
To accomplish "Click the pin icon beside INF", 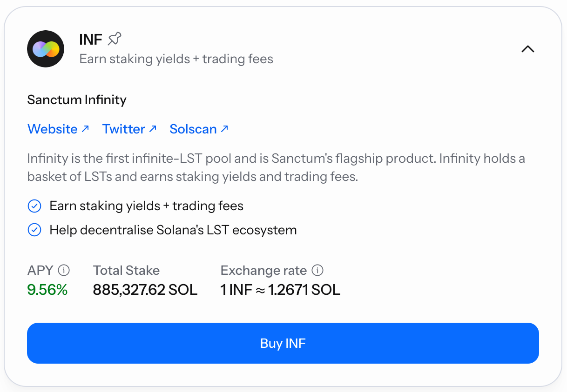I will [x=115, y=39].
